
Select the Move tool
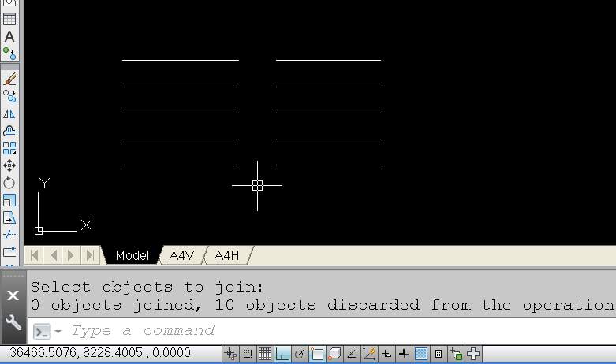pyautogui.click(x=9, y=165)
